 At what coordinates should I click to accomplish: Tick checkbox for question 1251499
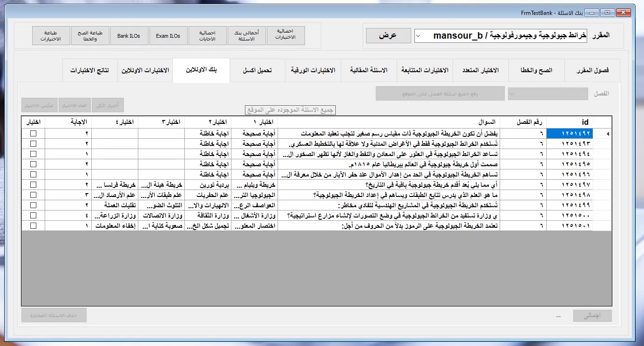pos(33,205)
